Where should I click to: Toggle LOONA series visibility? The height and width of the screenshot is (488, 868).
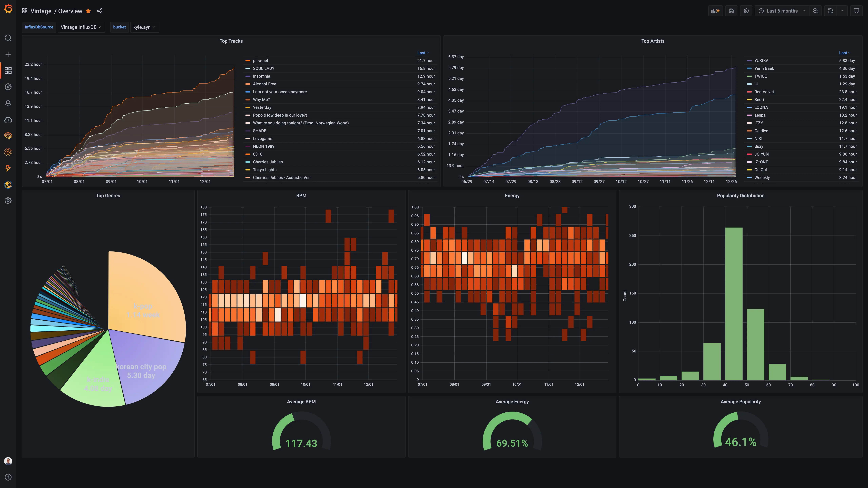click(x=761, y=107)
